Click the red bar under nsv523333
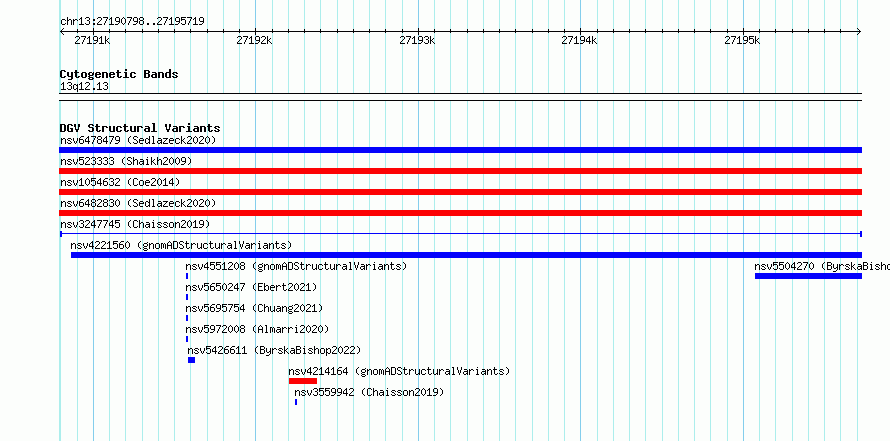 click(461, 171)
